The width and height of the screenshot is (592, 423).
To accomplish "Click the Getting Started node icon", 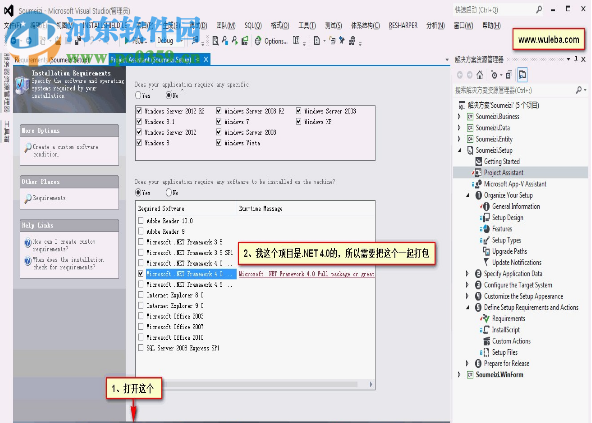I will (478, 161).
